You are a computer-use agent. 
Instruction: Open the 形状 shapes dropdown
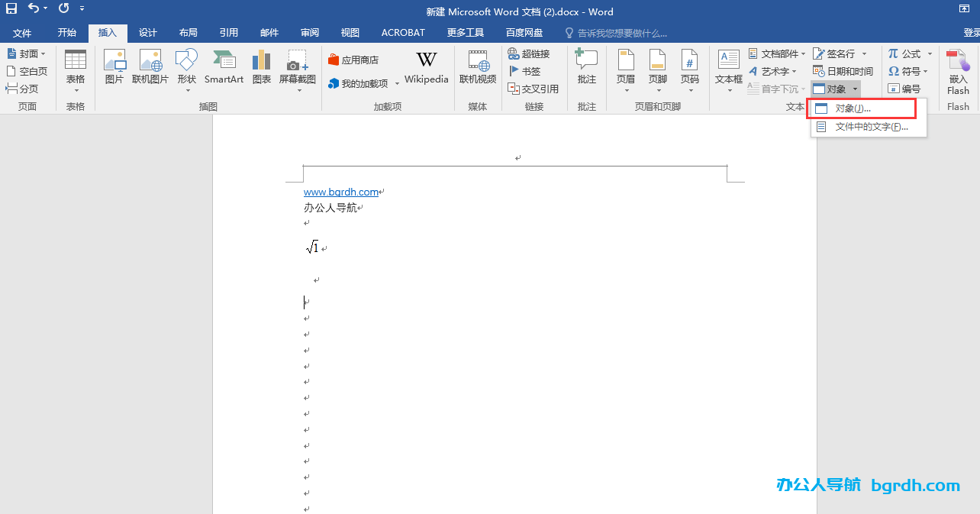(x=186, y=73)
